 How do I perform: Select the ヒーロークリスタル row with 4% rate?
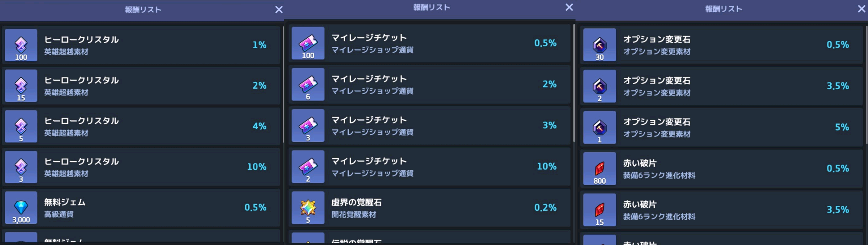click(x=142, y=127)
